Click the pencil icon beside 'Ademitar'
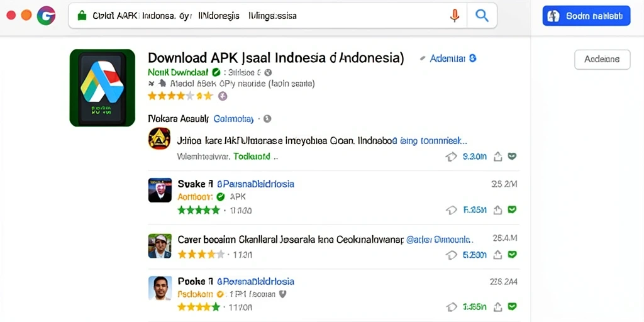Viewport: 644px width, 322px height. tap(422, 58)
